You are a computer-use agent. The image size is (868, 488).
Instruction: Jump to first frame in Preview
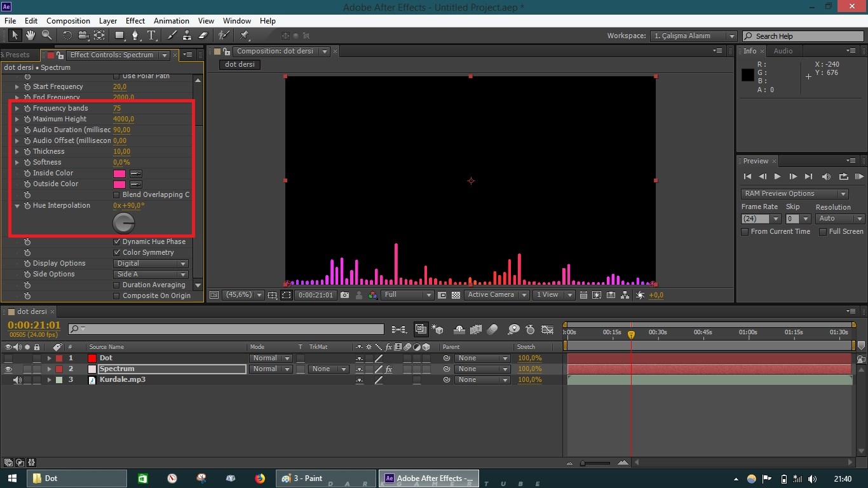click(x=747, y=177)
